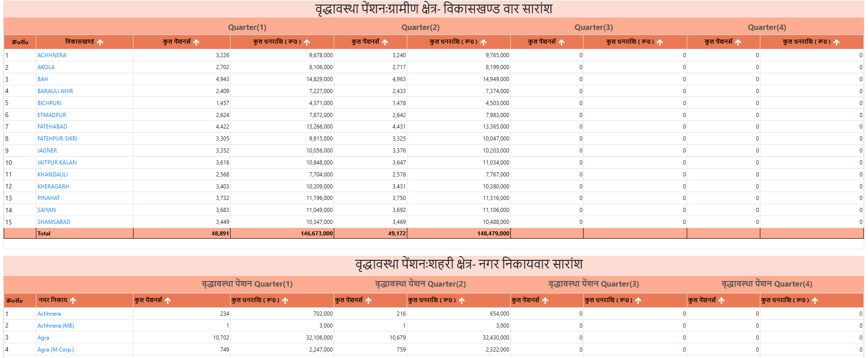
Task: Select the Total pensioners value 48,891
Action: coord(220,234)
